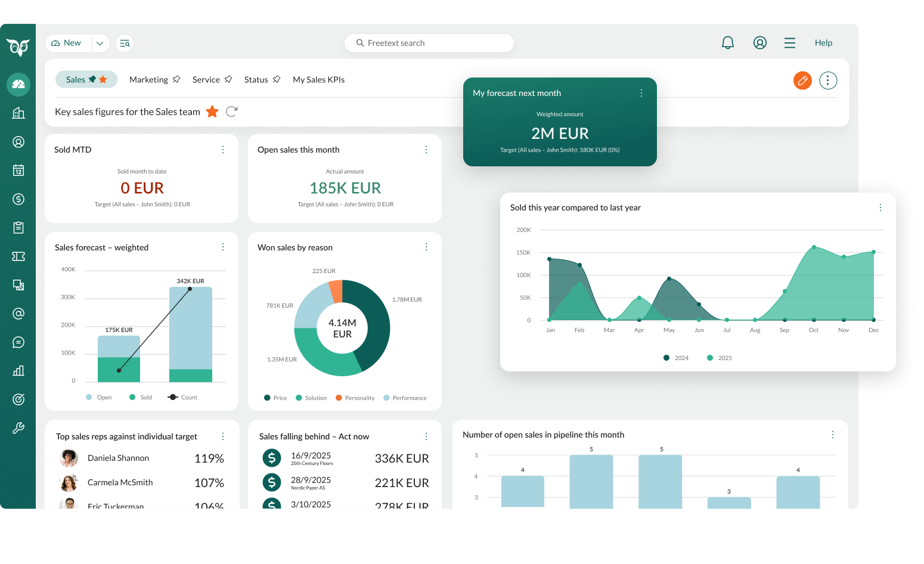
Task: Click the Personality legend color swatch
Action: pos(339,398)
